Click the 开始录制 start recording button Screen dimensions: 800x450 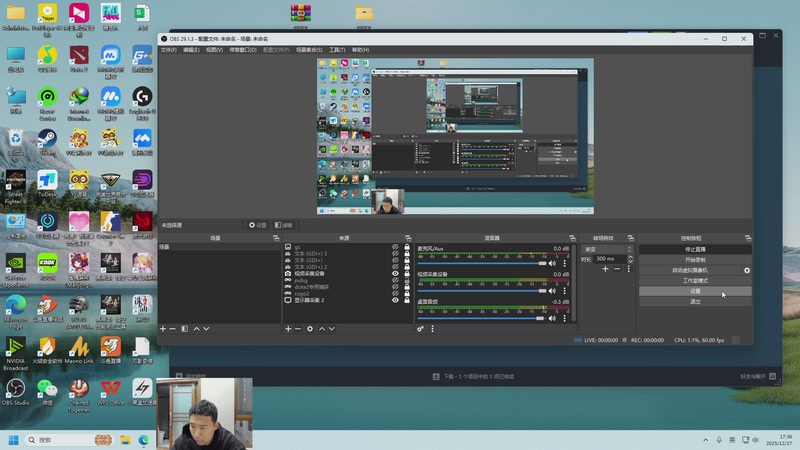click(x=695, y=260)
